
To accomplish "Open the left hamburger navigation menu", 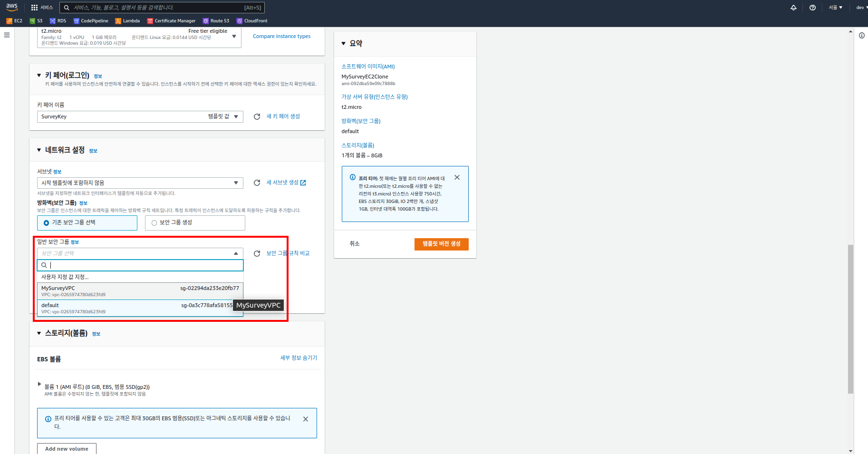I will click(7, 35).
